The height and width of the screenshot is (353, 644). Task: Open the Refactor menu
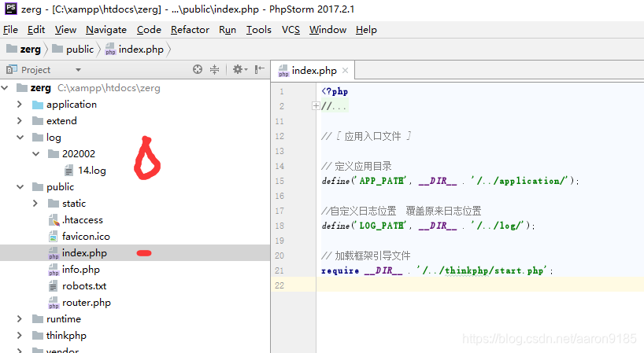pyautogui.click(x=191, y=30)
